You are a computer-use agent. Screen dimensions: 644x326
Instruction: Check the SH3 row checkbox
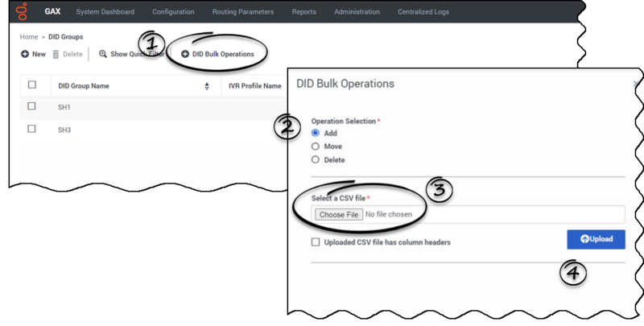pyautogui.click(x=32, y=129)
